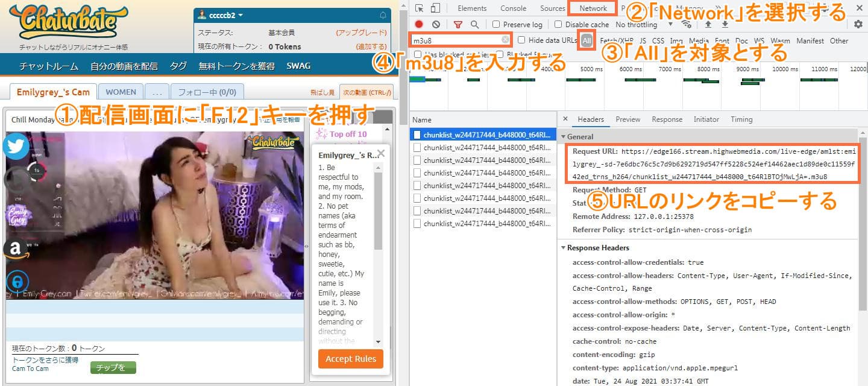
Task: Filter requests by Other type
Action: pyautogui.click(x=838, y=41)
